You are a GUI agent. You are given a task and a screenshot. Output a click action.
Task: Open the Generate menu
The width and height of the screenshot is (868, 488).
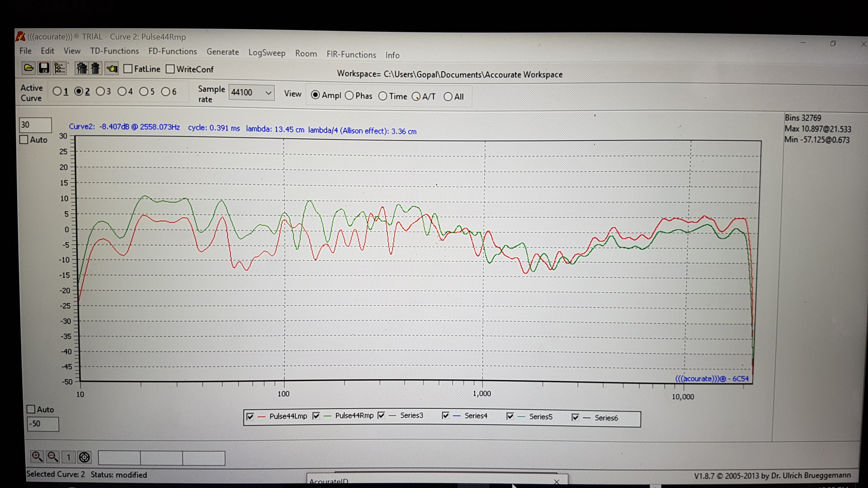(223, 52)
